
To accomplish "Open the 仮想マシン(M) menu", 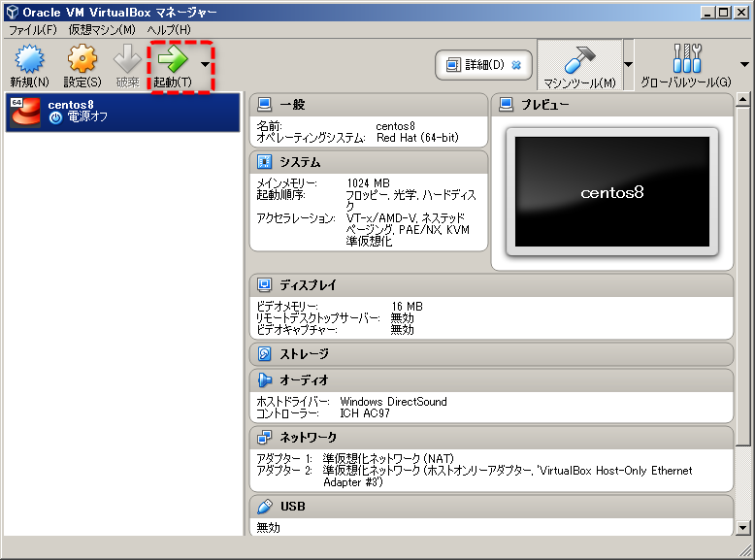I will 102,30.
